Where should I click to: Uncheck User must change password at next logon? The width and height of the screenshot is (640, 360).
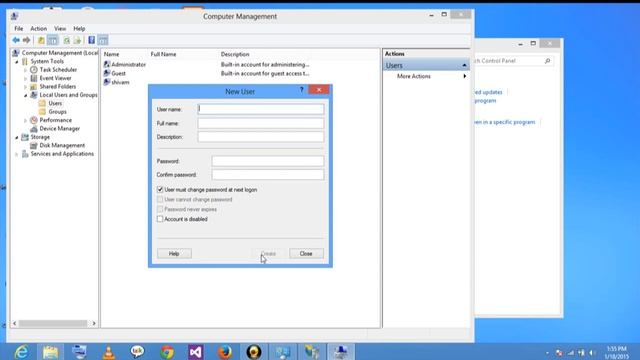coord(160,189)
